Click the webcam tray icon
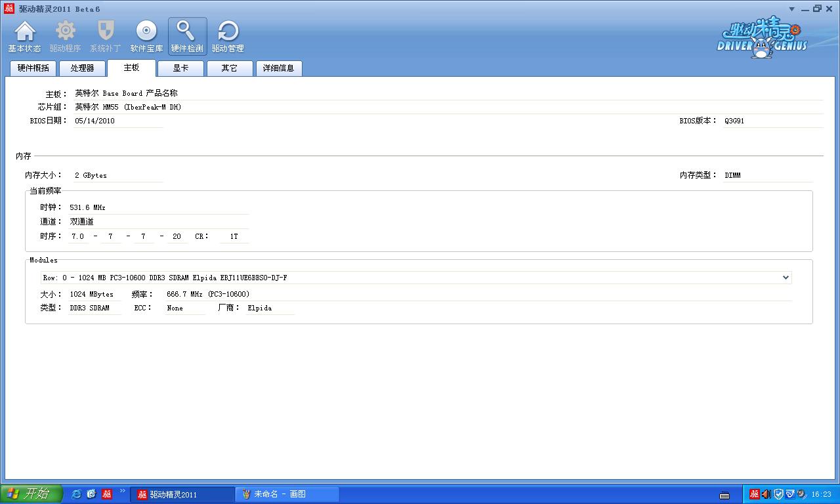The height and width of the screenshot is (504, 840). click(801, 494)
